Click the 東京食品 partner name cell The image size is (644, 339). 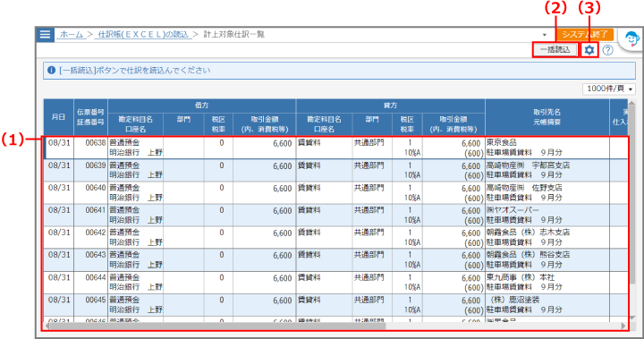502,143
